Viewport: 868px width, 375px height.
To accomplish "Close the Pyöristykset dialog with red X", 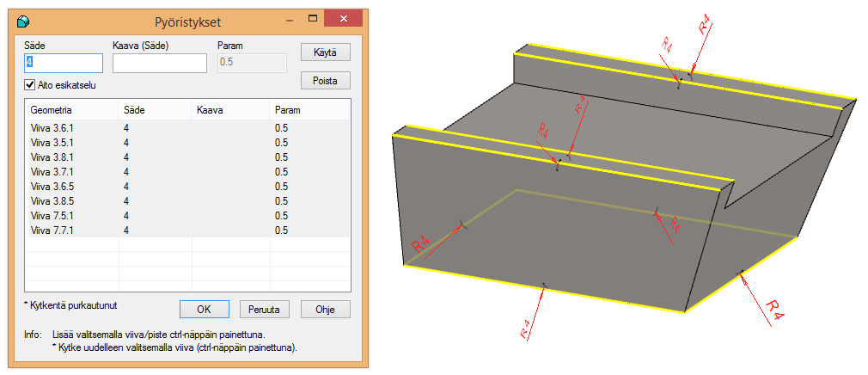I will [x=346, y=19].
